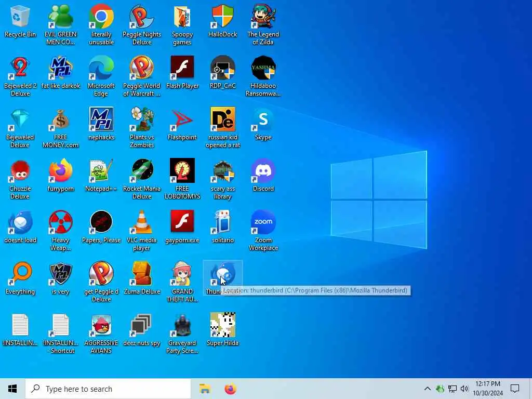Click the green tray icon
This screenshot has height=399, width=532.
pos(440,389)
